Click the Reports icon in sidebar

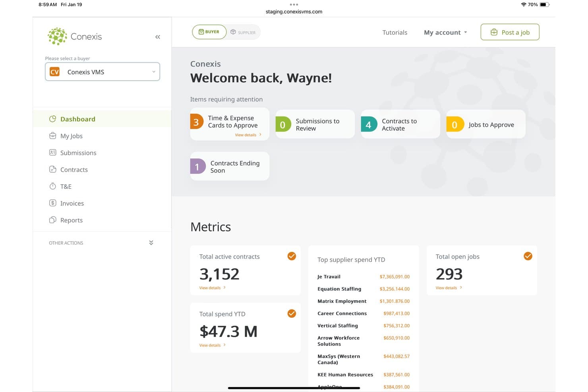pos(52,220)
